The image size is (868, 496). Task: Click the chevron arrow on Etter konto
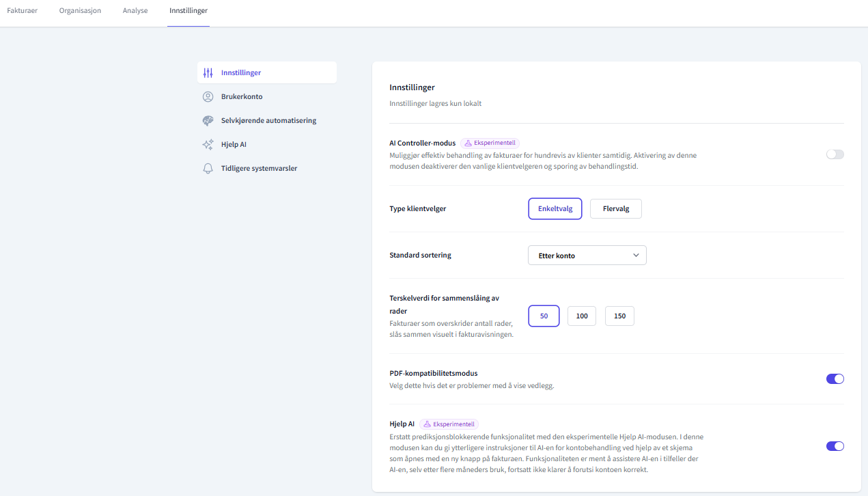point(636,256)
